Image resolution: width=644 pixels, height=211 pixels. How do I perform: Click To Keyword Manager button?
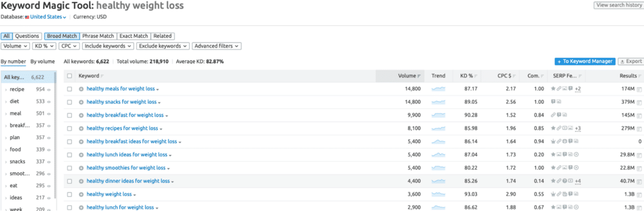[584, 62]
